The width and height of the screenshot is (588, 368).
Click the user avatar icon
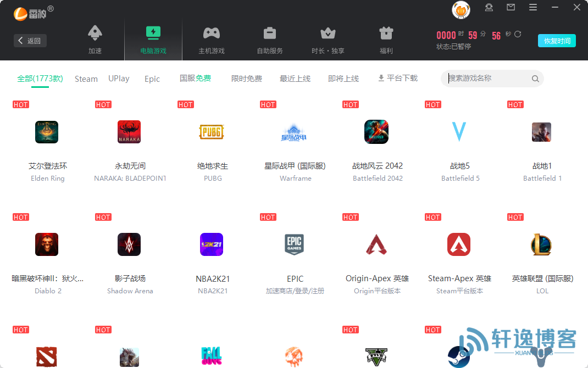pos(461,10)
